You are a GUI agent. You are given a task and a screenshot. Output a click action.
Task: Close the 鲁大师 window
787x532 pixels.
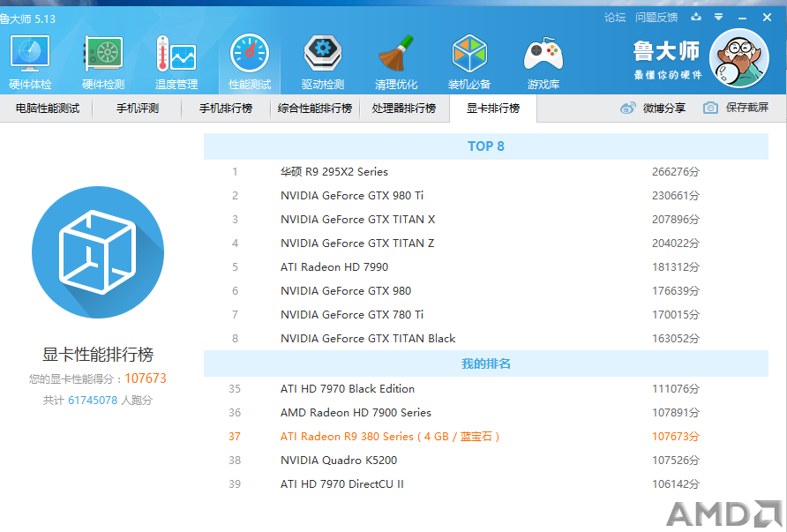(767, 18)
